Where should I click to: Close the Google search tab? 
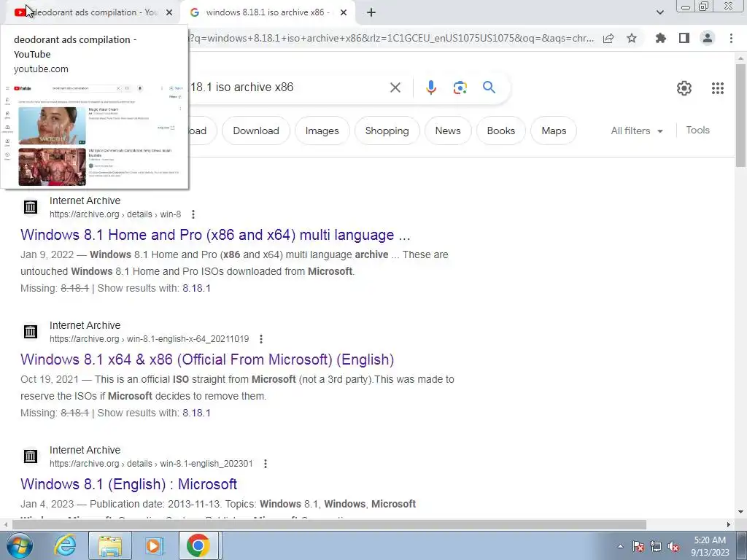pyautogui.click(x=344, y=12)
